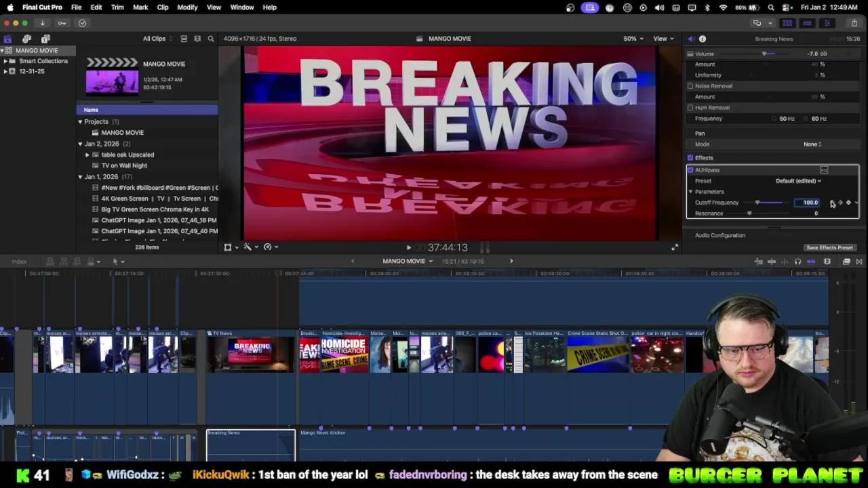Open the viewer View dropdown
The width and height of the screenshot is (868, 488).
click(663, 39)
